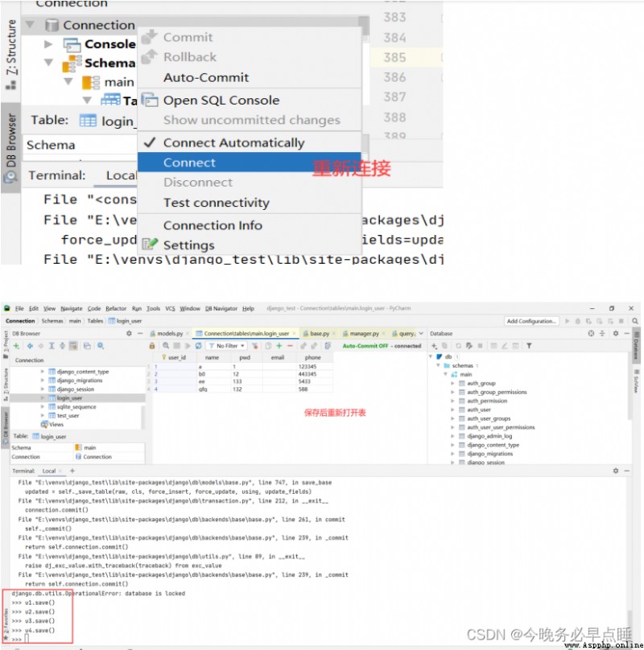Click new data source plus in Database panel
The height and width of the screenshot is (650, 644).
(434, 346)
